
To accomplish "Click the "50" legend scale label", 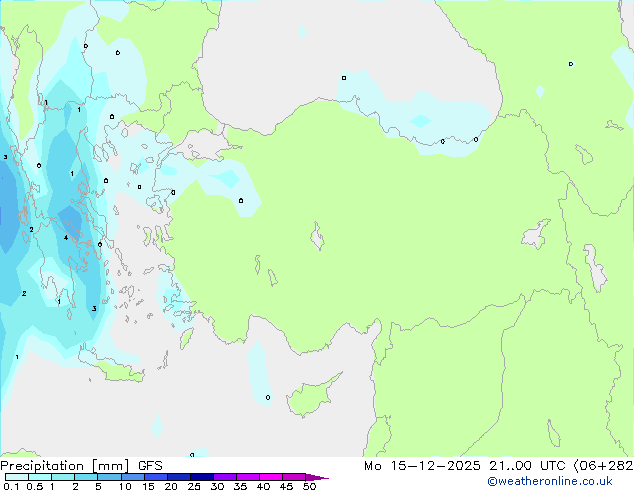I will point(309,486).
